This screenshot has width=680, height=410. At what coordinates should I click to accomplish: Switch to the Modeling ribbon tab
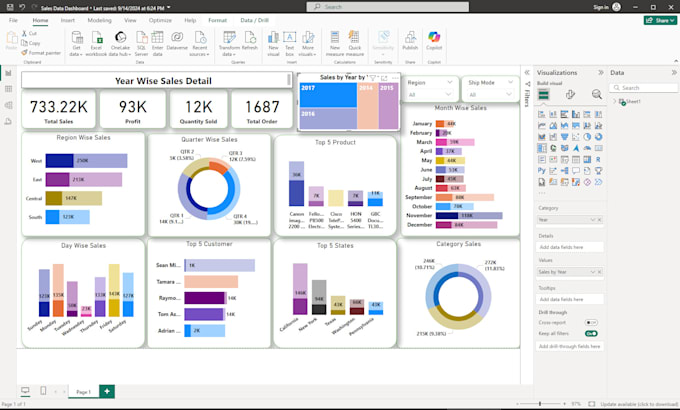[x=99, y=20]
